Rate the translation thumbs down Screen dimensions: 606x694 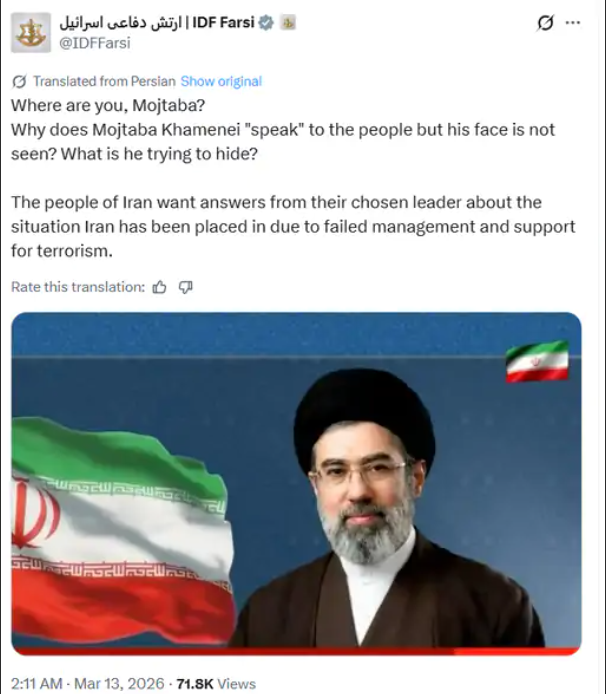tap(185, 287)
